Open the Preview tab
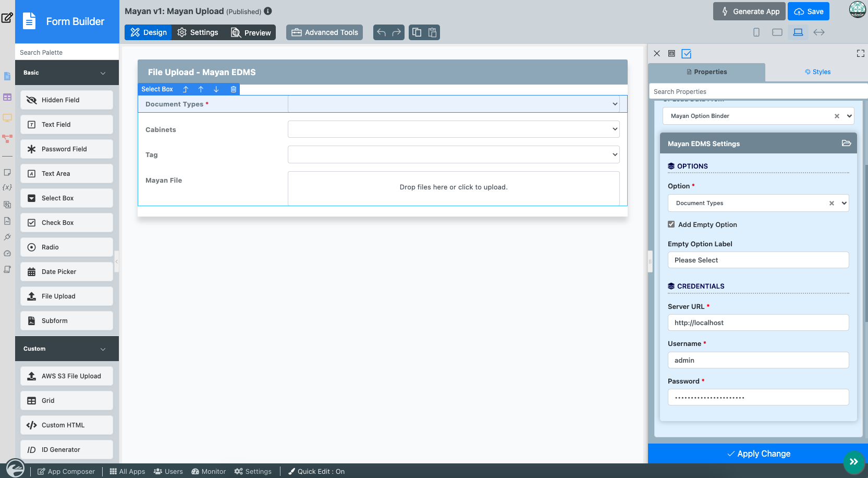The image size is (868, 478). pos(251,32)
